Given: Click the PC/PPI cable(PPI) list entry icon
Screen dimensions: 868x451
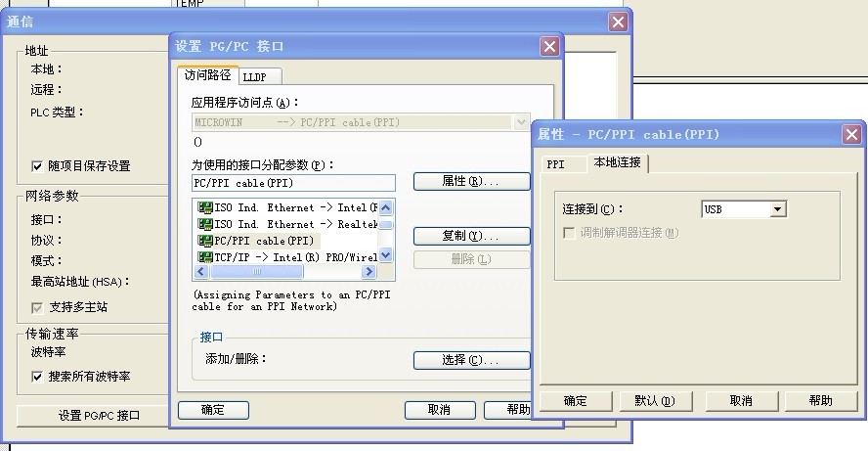Looking at the screenshot, I should coord(204,240).
